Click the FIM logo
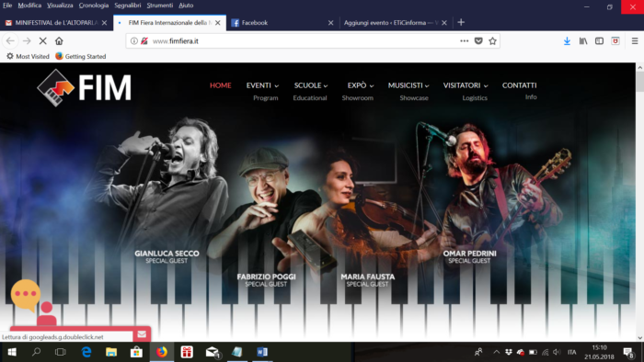644x362 pixels. [x=85, y=87]
